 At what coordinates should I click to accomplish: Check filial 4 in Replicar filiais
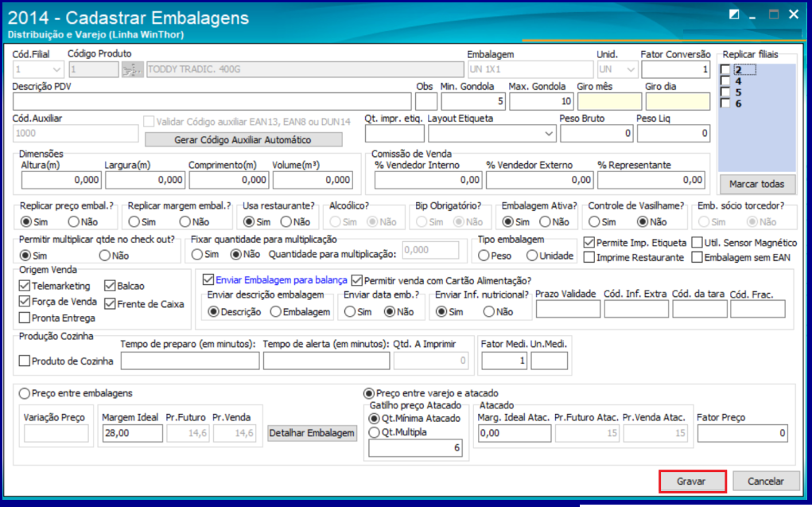click(725, 81)
